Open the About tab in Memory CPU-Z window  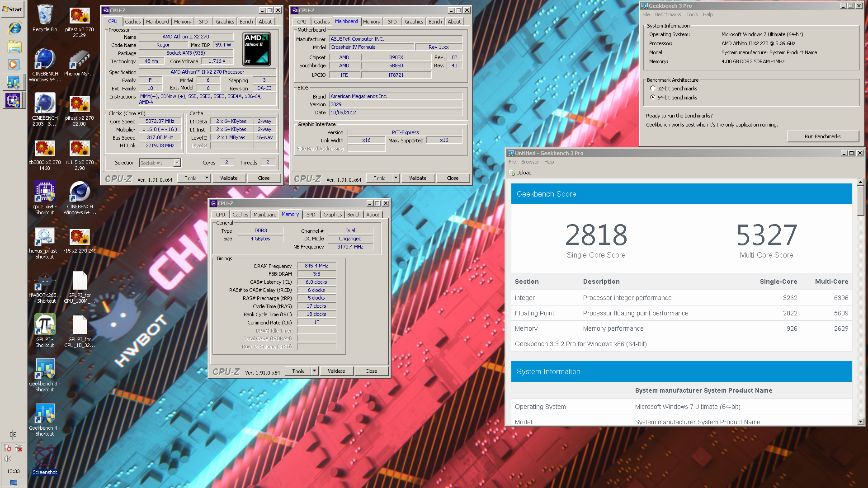pos(373,215)
